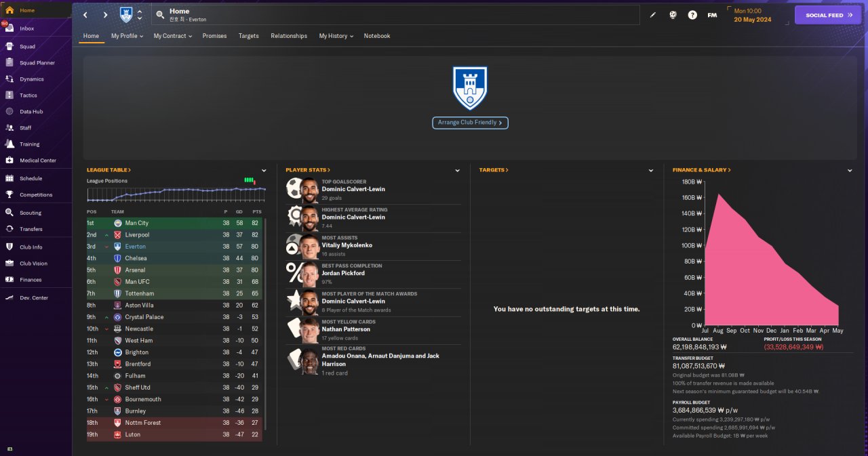
Task: Expand the Player Stats panel options chevron
Action: pos(458,170)
